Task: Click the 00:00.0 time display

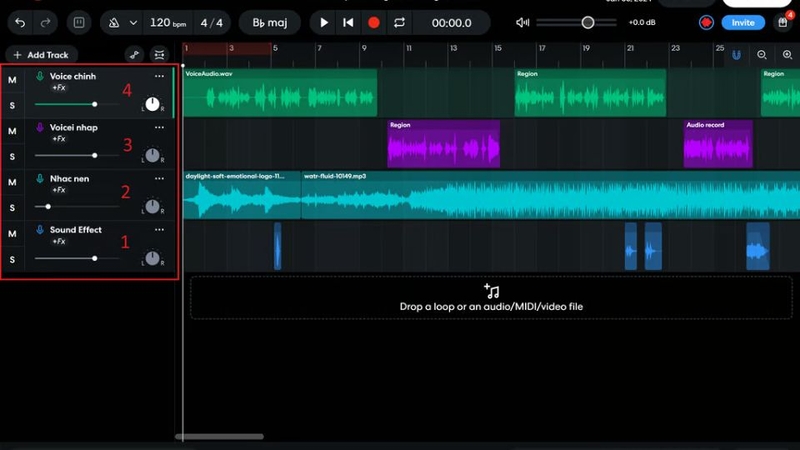Action: 451,23
